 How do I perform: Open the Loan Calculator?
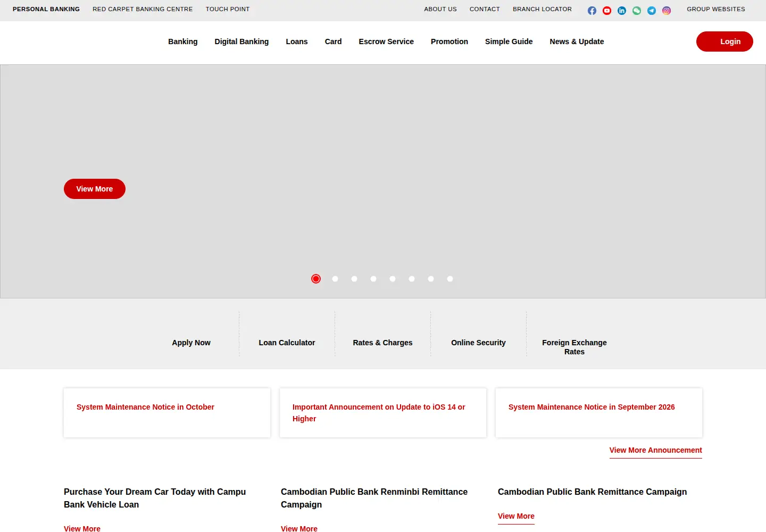coord(287,343)
